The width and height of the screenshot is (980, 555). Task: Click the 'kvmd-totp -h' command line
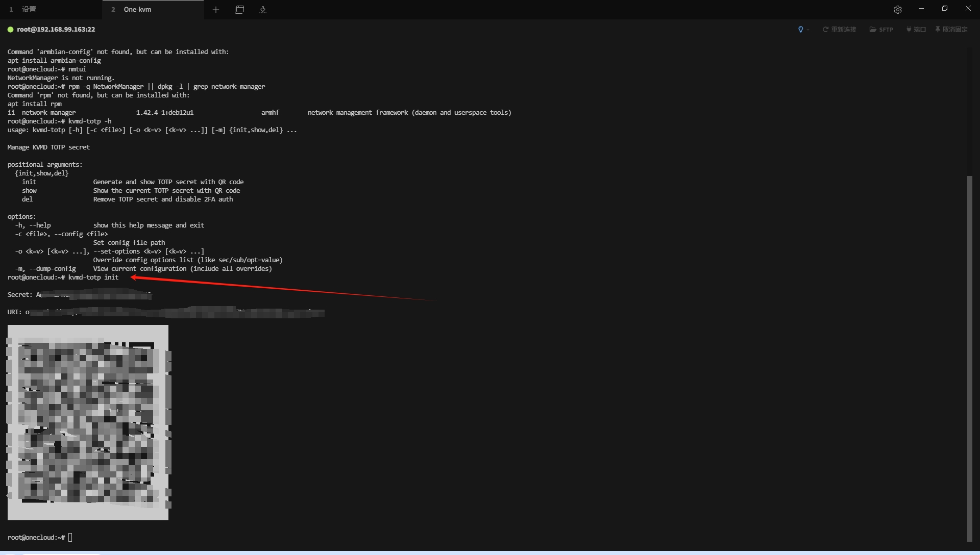pos(59,121)
